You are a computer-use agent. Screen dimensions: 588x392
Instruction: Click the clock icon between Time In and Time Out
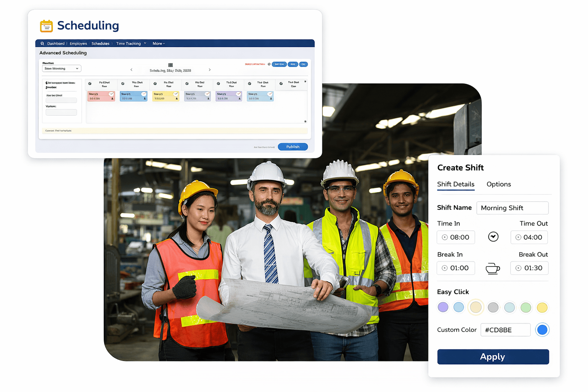click(493, 237)
